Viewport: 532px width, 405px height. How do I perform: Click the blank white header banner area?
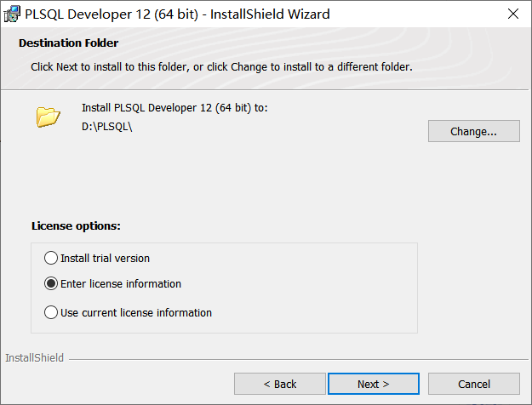pos(340,44)
